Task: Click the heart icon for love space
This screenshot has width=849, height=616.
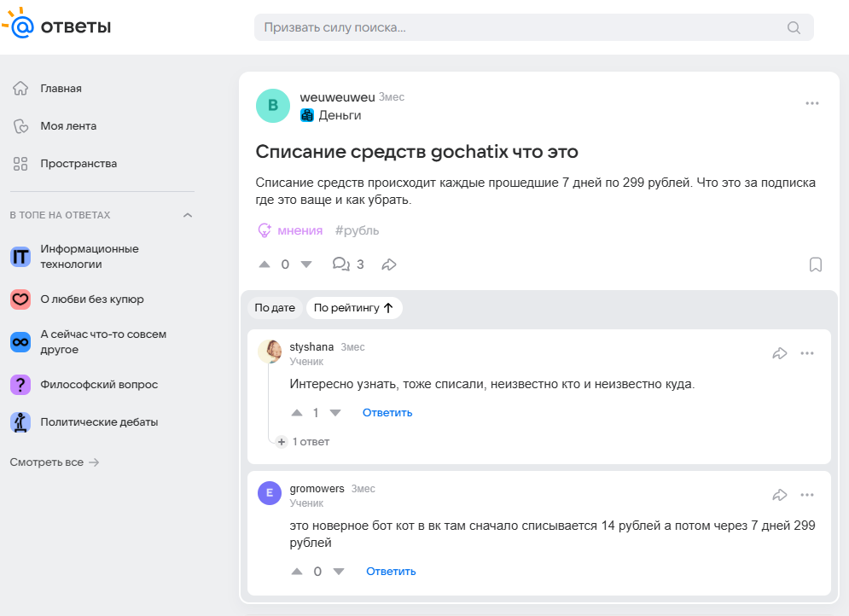Action: tap(20, 299)
